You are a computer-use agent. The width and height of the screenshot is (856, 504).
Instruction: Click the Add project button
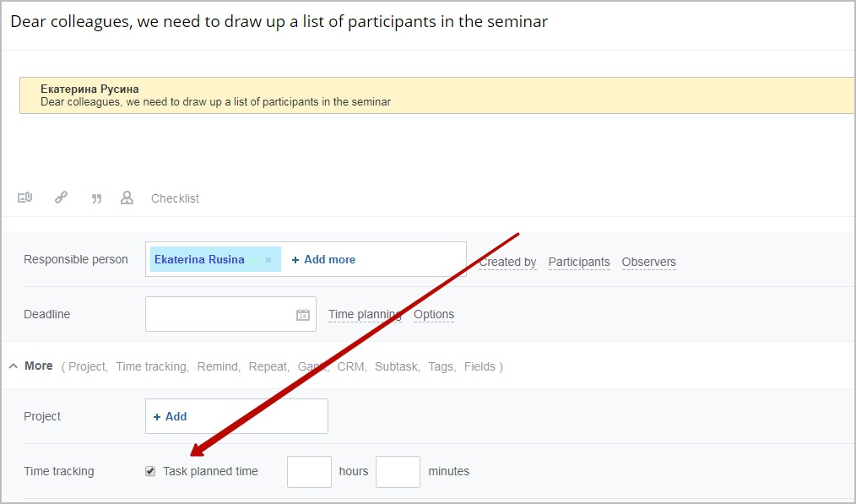pyautogui.click(x=171, y=417)
